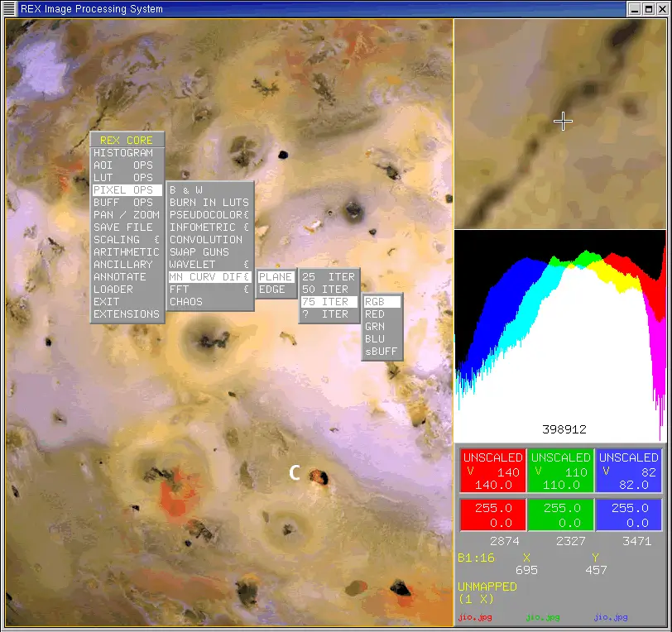
Task: Click the red UNSCALED channel box
Action: click(x=492, y=471)
